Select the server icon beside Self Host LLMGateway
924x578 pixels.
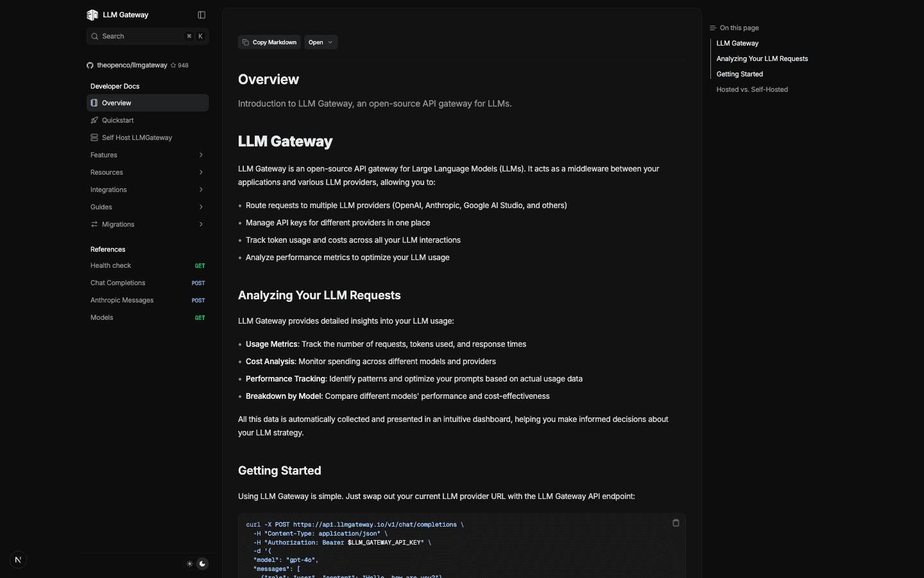coord(94,137)
